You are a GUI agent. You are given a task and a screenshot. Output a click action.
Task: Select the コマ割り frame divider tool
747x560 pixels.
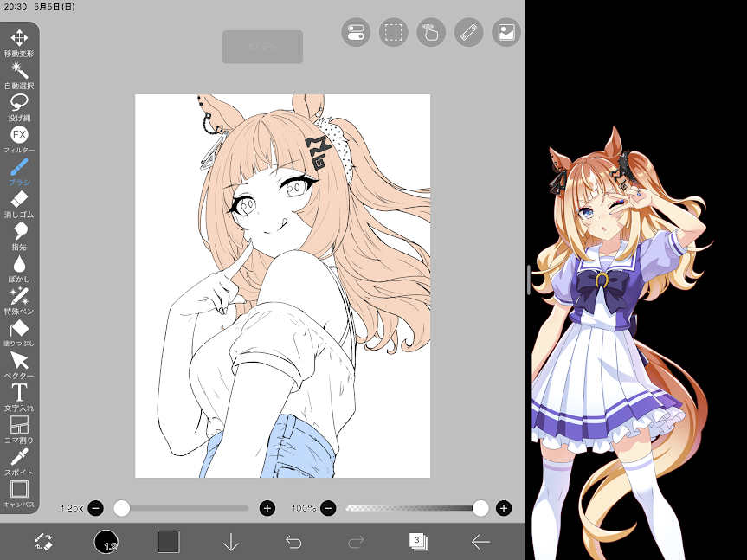click(x=19, y=429)
